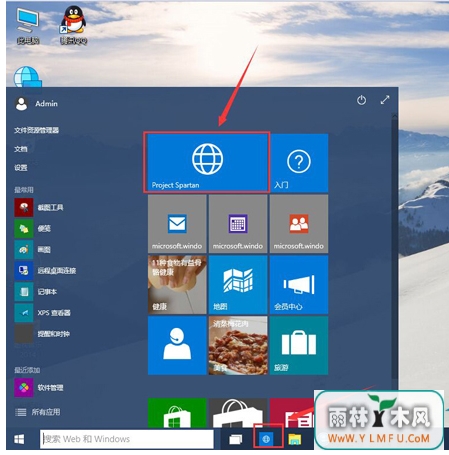Expand the Start menu to full screen

385,100
